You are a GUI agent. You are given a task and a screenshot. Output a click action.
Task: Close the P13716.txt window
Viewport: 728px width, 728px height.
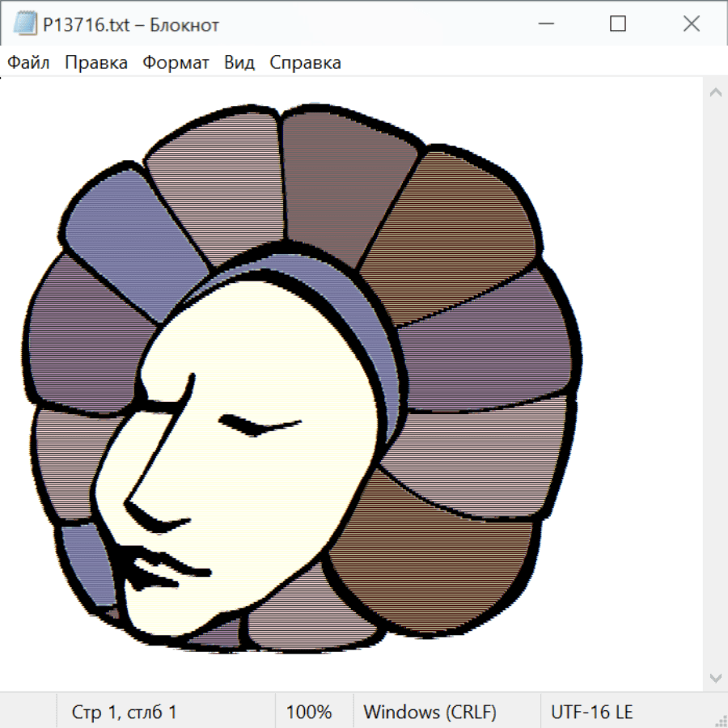click(x=692, y=24)
